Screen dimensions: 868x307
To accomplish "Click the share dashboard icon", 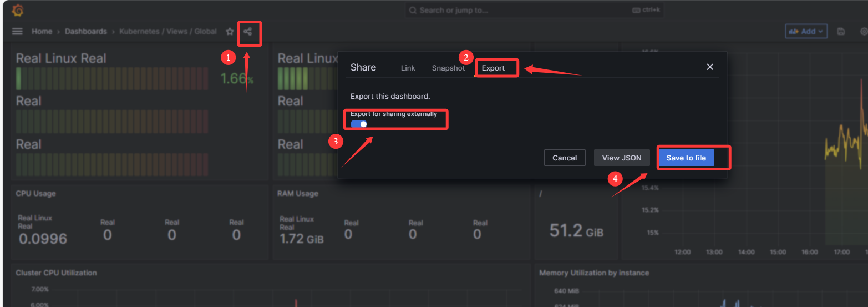I will (248, 32).
